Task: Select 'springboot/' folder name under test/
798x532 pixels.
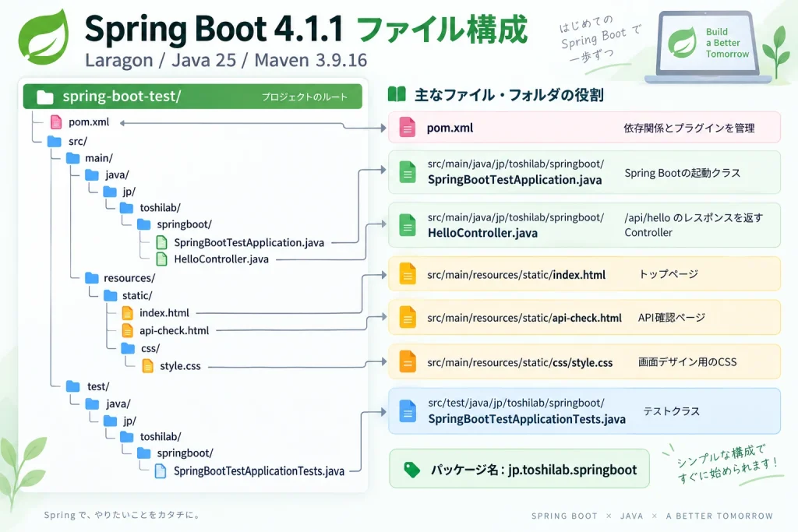Action: pos(185,453)
